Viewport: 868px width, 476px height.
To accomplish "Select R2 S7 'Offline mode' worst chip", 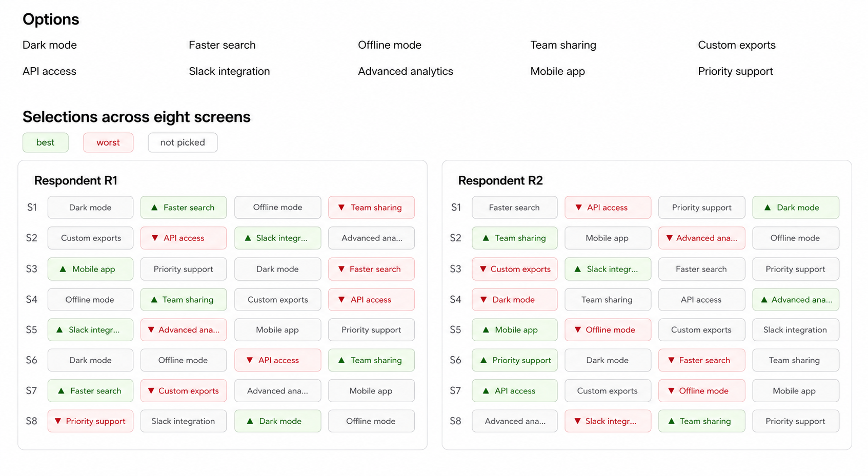I will [701, 390].
